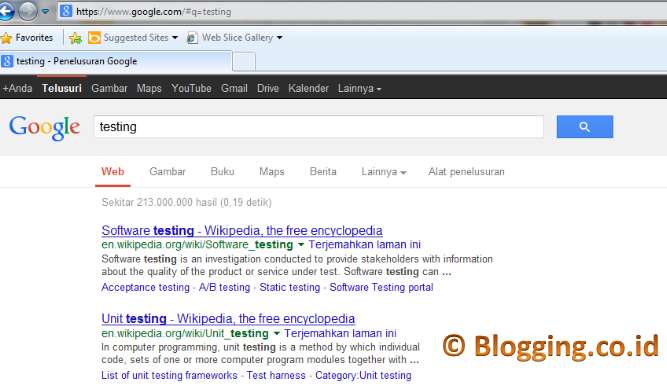Click the Google favicon in address bar
The height and width of the screenshot is (384, 667).
66,11
